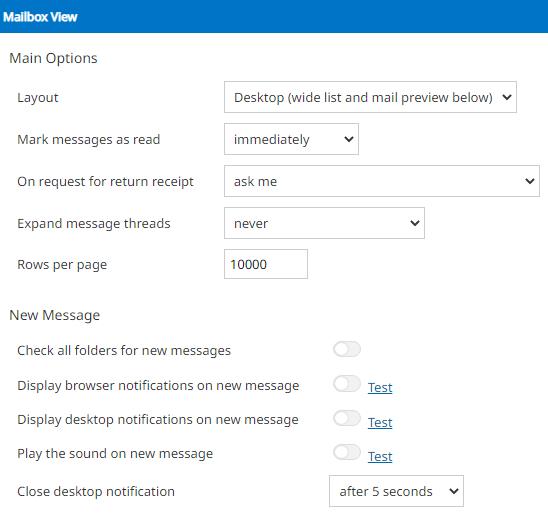Open the Mark messages as read dropdown
This screenshot has height=519, width=548.
pyautogui.click(x=291, y=139)
